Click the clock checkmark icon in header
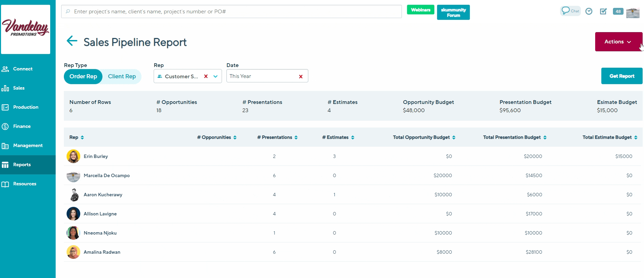This screenshot has width=644, height=278. 589,12
